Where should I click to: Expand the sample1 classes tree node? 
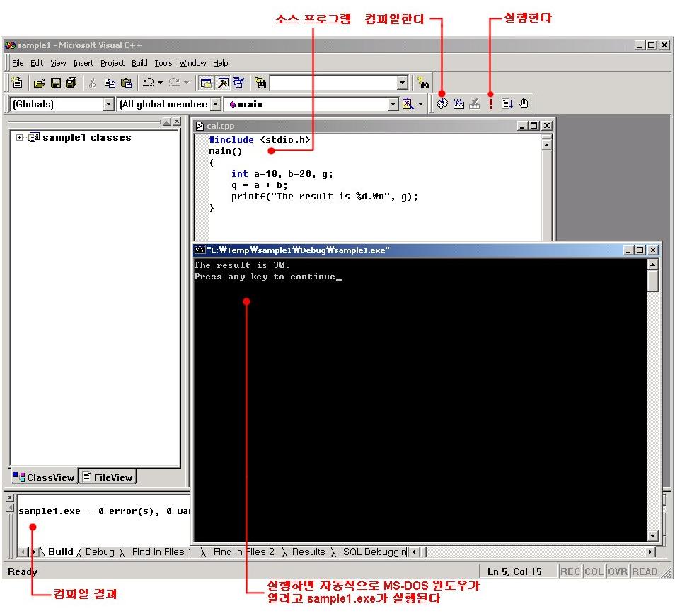click(x=19, y=138)
